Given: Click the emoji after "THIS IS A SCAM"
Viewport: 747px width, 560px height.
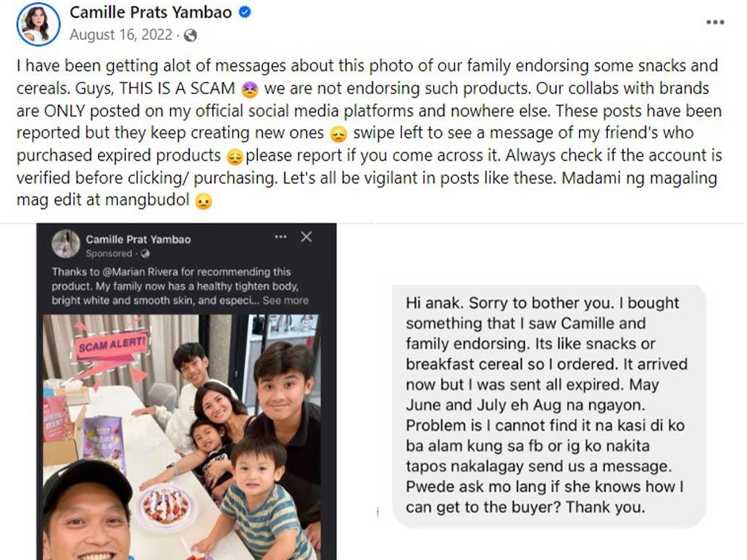Looking at the screenshot, I should point(249,89).
